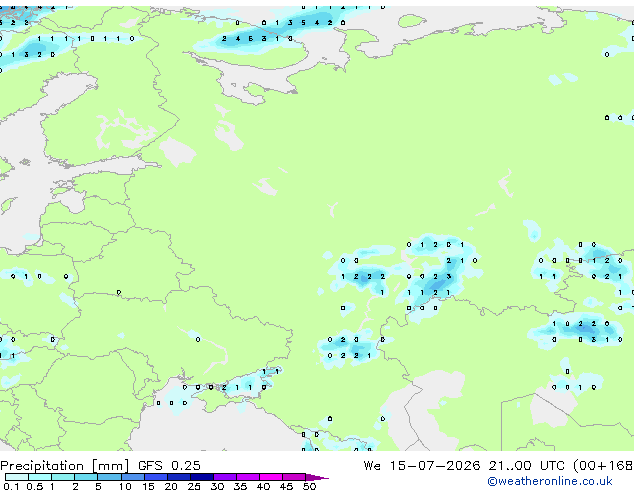Select the 35–40 mm violet legend swatch
Image resolution: width=634 pixels, height=490 pixels.
click(248, 477)
